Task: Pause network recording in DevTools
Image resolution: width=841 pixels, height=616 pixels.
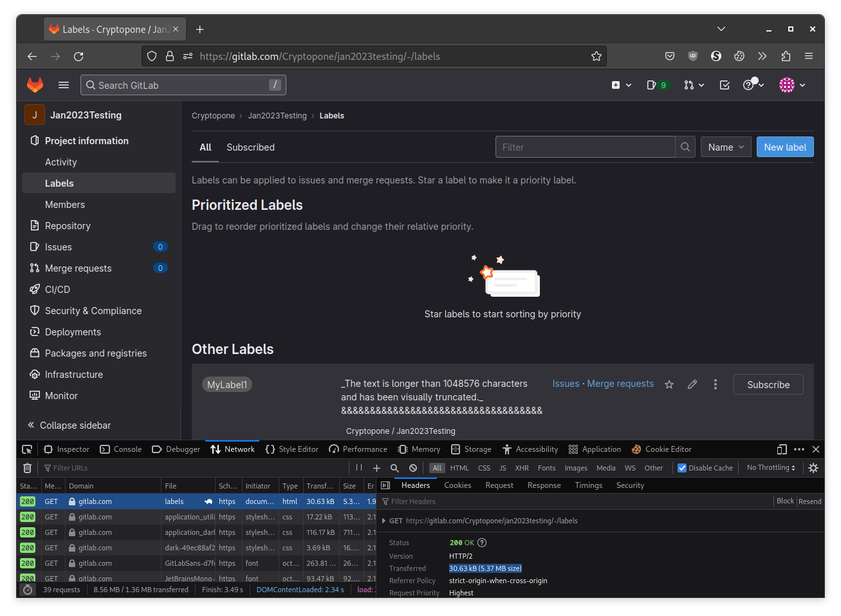Action: (359, 468)
